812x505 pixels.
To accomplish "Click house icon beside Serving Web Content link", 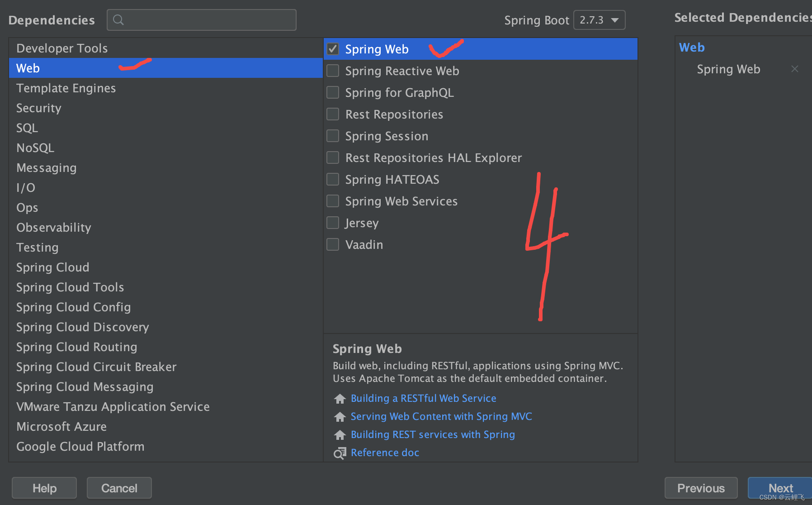I will tap(340, 417).
